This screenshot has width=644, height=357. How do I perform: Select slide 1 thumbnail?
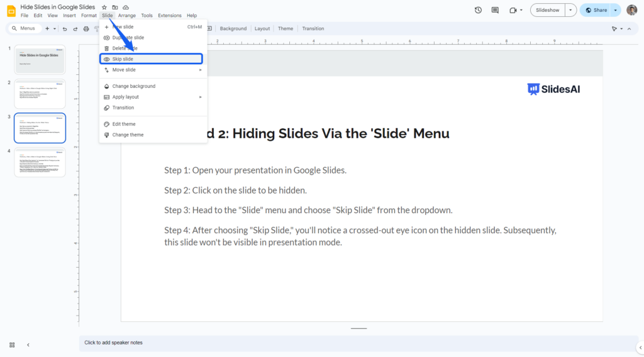tap(40, 60)
